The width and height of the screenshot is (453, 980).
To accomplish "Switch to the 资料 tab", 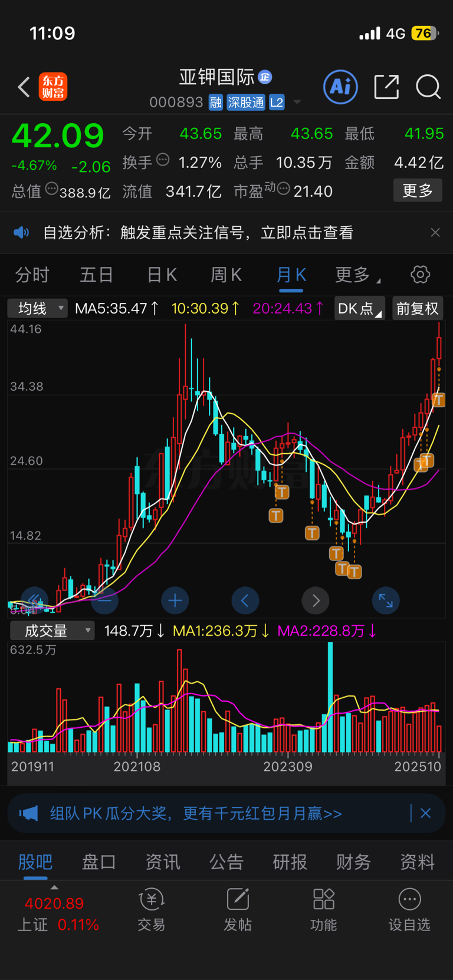I will [418, 862].
